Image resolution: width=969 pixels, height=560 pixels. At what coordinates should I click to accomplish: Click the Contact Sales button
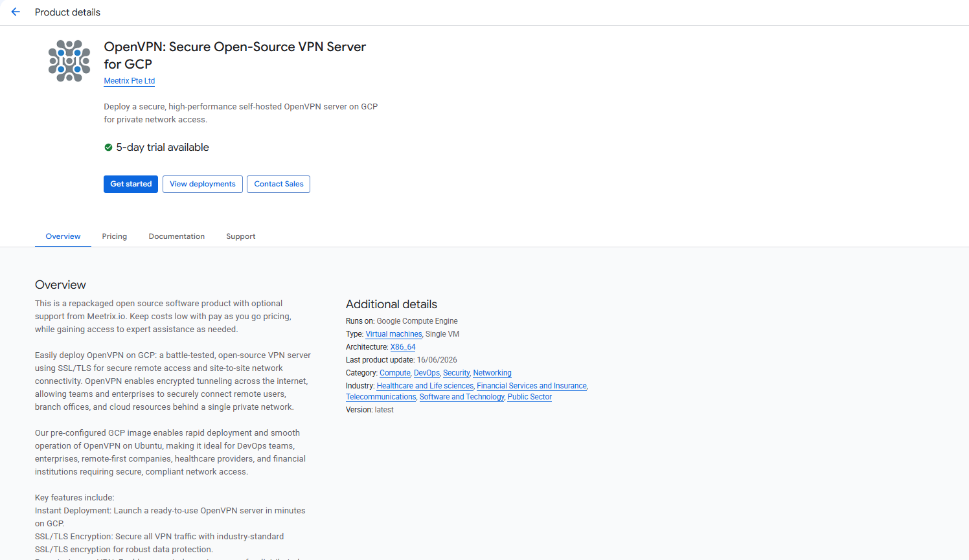tap(279, 184)
